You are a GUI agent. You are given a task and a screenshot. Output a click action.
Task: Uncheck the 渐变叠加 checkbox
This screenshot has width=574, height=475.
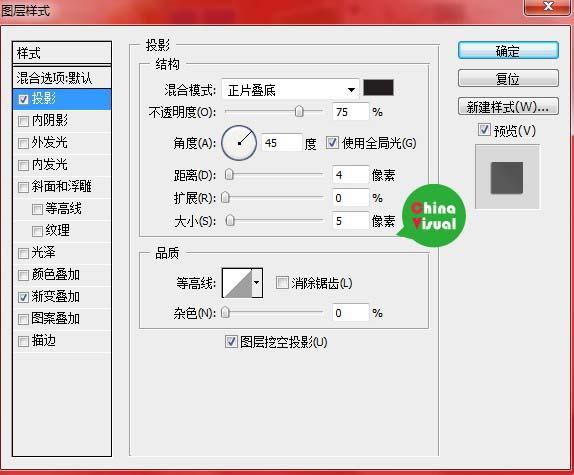[23, 298]
